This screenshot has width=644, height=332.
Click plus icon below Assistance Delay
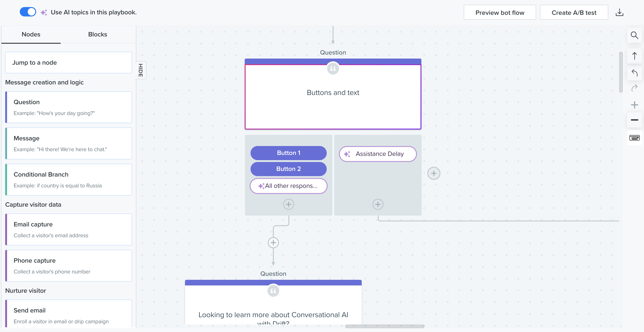click(x=378, y=204)
